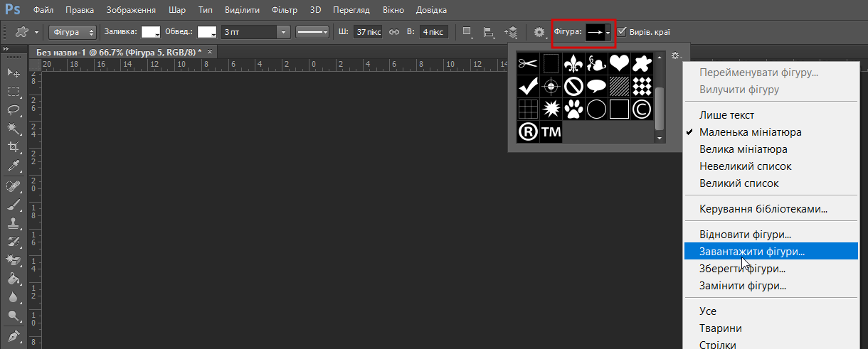The width and height of the screenshot is (868, 349).
Task: Click the В height input field
Action: coord(433,32)
